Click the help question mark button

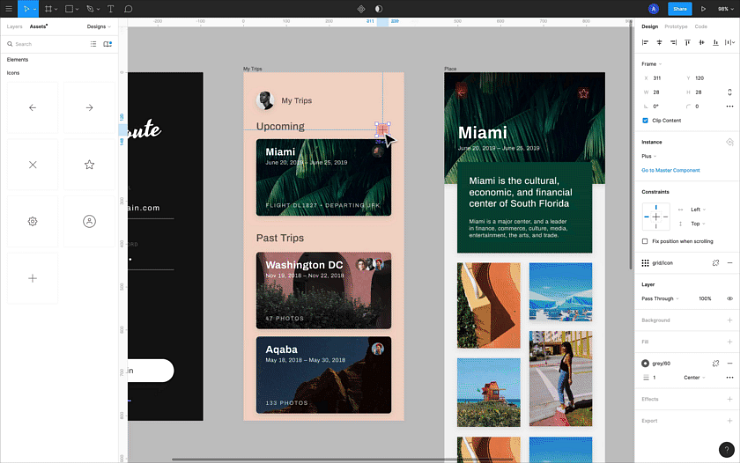coord(726,450)
